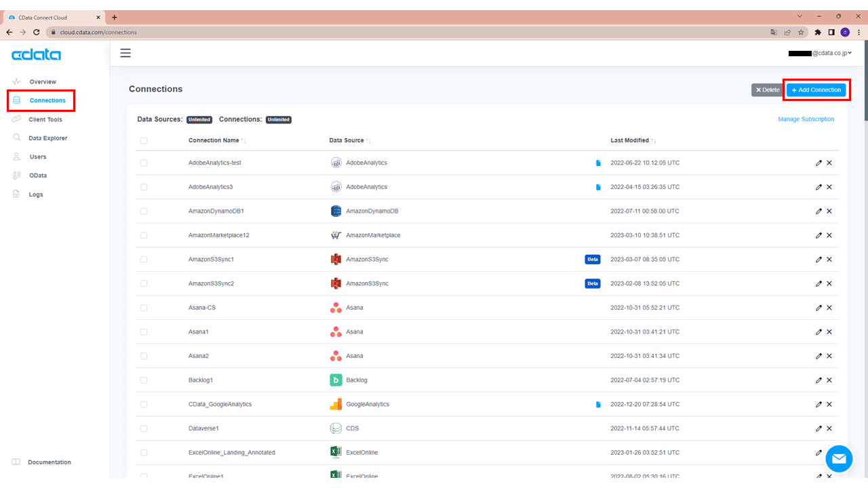Click the Backlog data source label
The width and height of the screenshot is (868, 488).
[357, 380]
